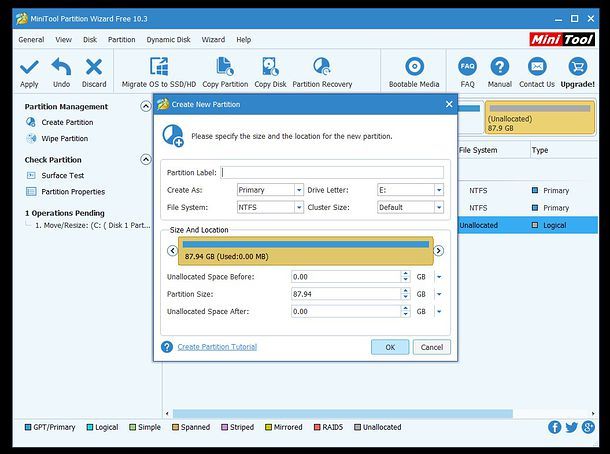This screenshot has height=454, width=610.
Task: Open the Manual help icon
Action: [x=500, y=67]
